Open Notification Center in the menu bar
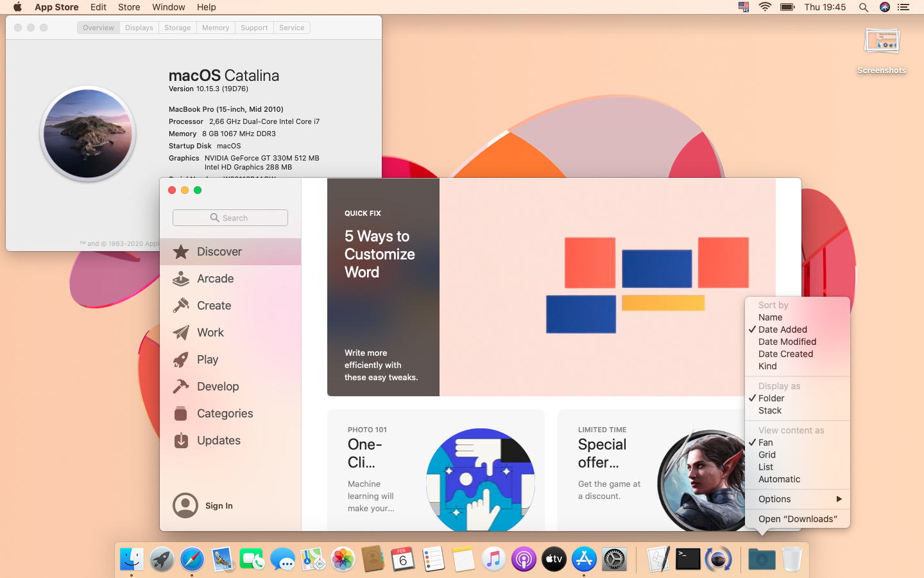 coord(903,7)
